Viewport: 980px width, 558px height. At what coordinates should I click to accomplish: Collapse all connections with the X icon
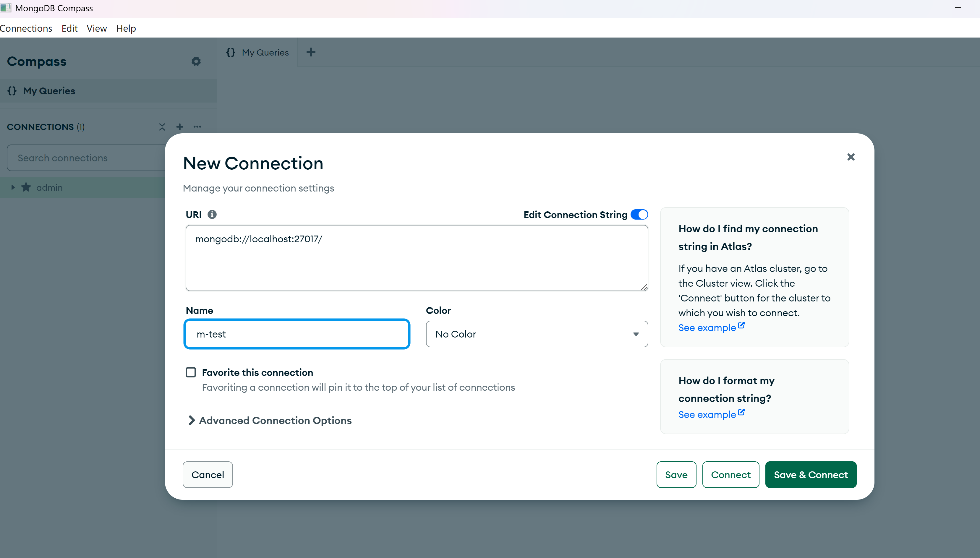(162, 127)
